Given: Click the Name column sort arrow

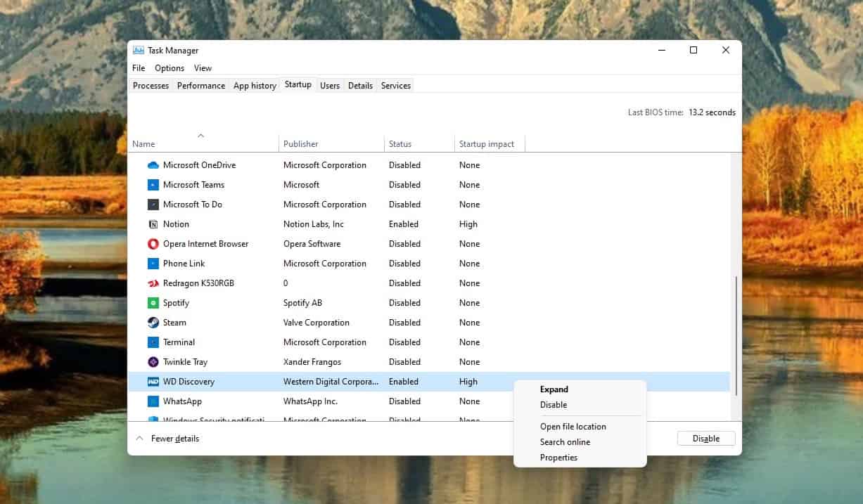Looking at the screenshot, I should click(x=201, y=135).
